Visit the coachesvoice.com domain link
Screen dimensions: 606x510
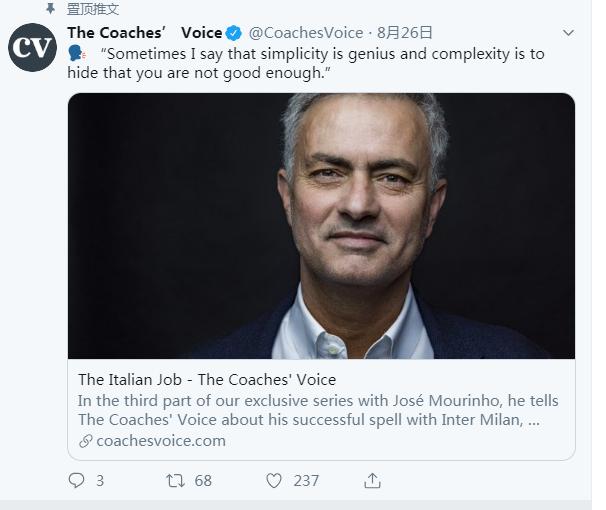(161, 441)
